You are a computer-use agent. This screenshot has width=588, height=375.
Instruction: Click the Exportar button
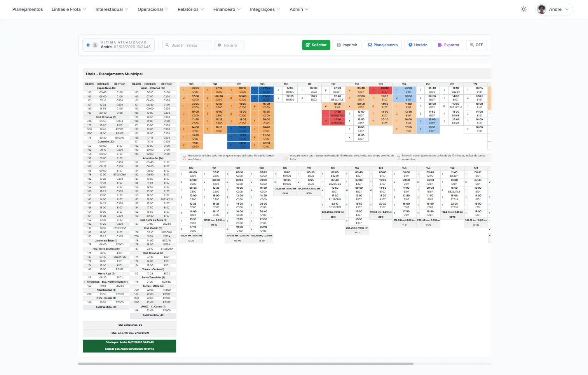tap(448, 45)
